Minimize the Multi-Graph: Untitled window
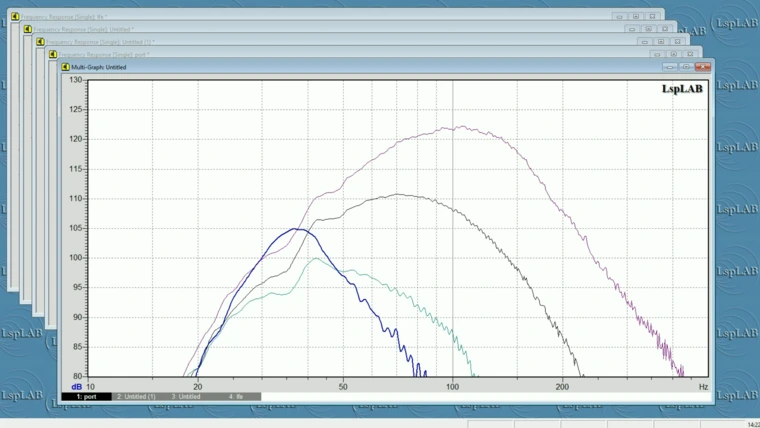The height and width of the screenshot is (428, 760). [x=671, y=67]
